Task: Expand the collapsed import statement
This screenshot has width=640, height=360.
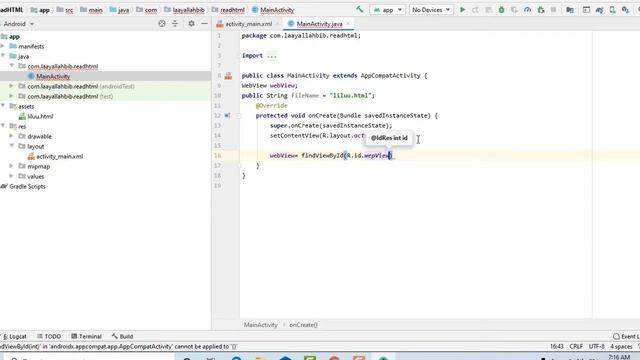Action: [x=271, y=56]
